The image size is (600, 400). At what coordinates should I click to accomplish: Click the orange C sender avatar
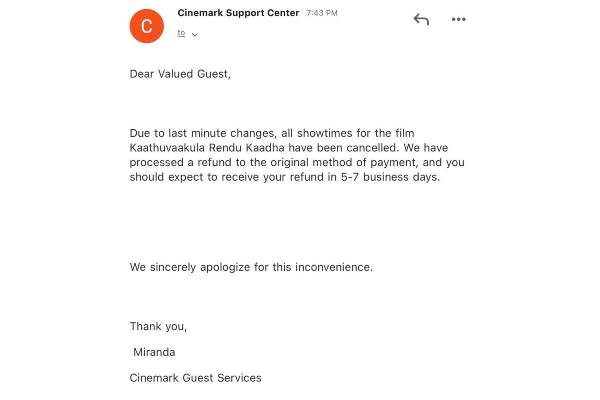point(147,26)
